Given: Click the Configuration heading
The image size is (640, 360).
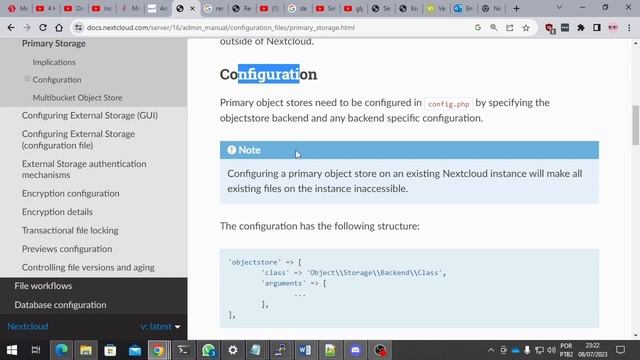Looking at the screenshot, I should coord(268,74).
